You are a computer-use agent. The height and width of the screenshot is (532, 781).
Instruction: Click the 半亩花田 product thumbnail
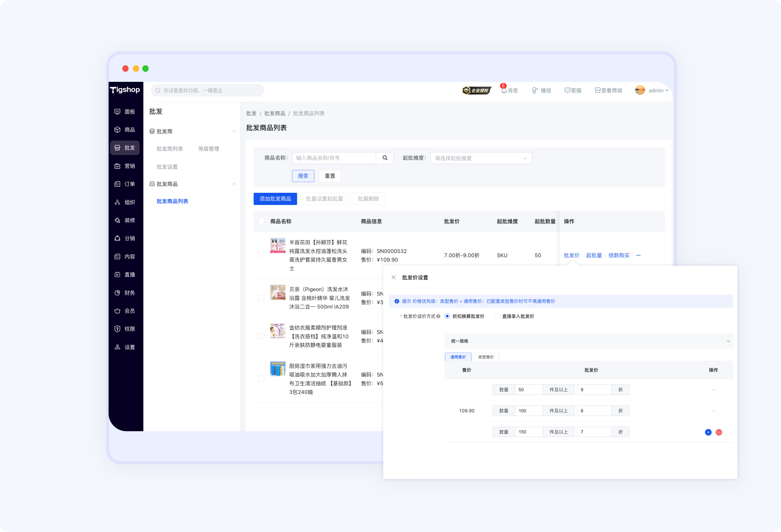click(278, 246)
